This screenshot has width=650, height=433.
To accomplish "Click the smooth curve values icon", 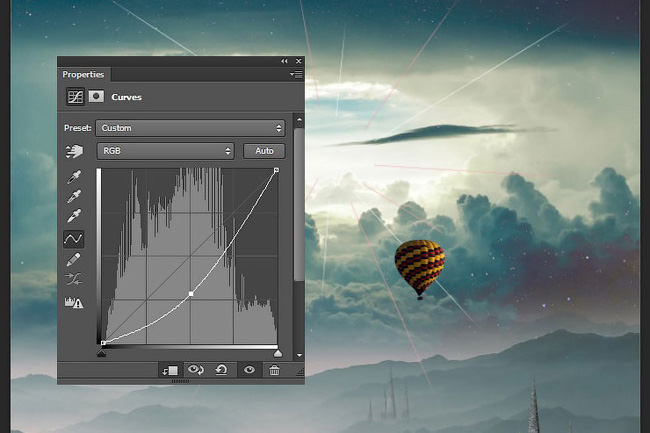I will 74,279.
